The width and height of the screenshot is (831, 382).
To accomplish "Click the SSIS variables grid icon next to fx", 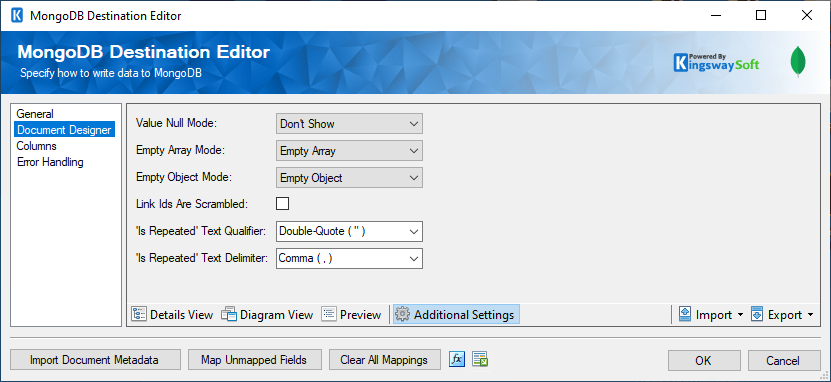I will click(480, 360).
